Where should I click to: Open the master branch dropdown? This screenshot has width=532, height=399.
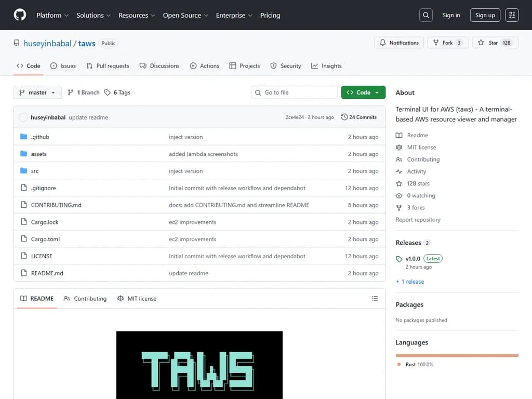pyautogui.click(x=37, y=92)
